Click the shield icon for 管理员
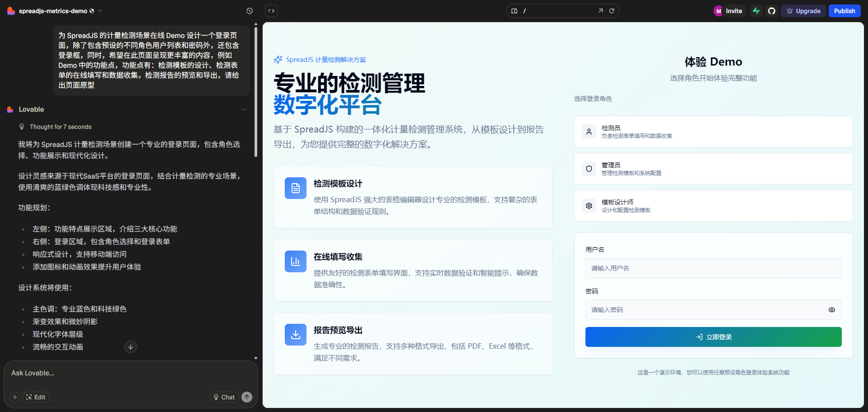868x412 pixels. click(589, 169)
